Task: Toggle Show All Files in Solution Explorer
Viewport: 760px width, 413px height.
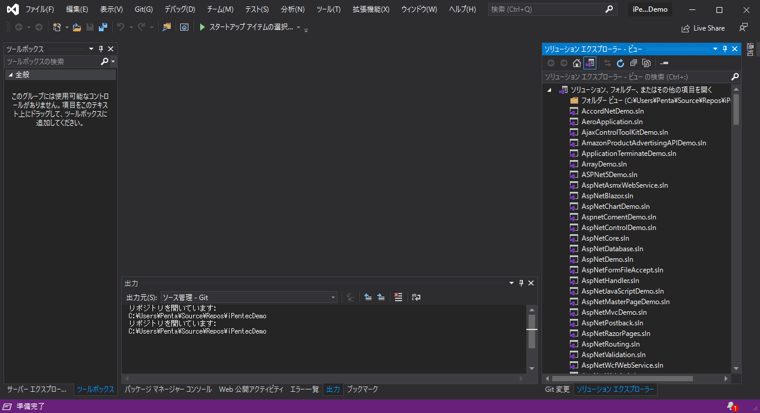Action: [646, 63]
